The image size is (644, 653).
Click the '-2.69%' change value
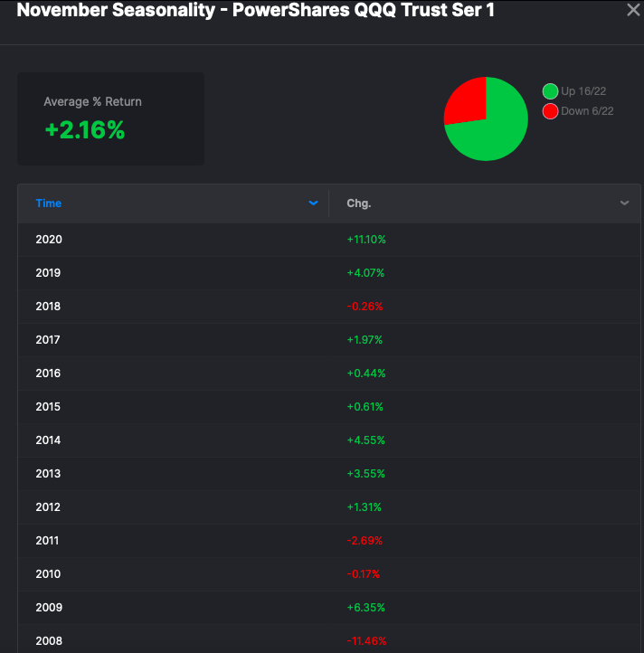[365, 541]
